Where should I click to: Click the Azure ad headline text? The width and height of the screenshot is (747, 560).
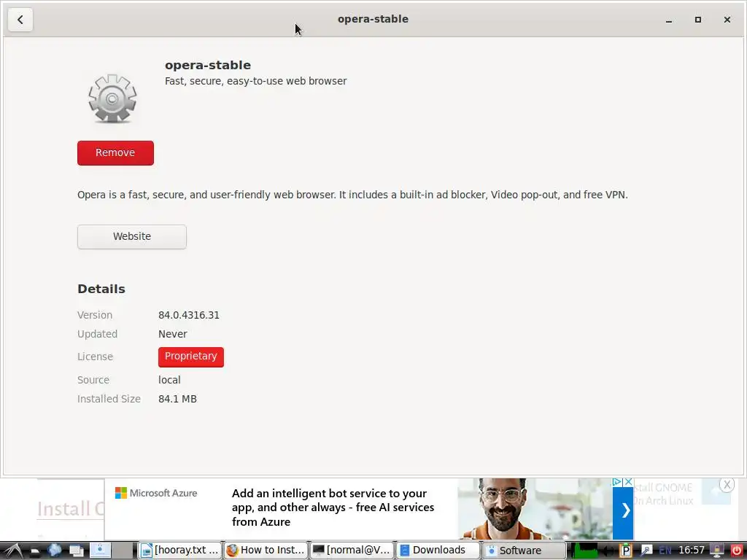[x=333, y=507]
